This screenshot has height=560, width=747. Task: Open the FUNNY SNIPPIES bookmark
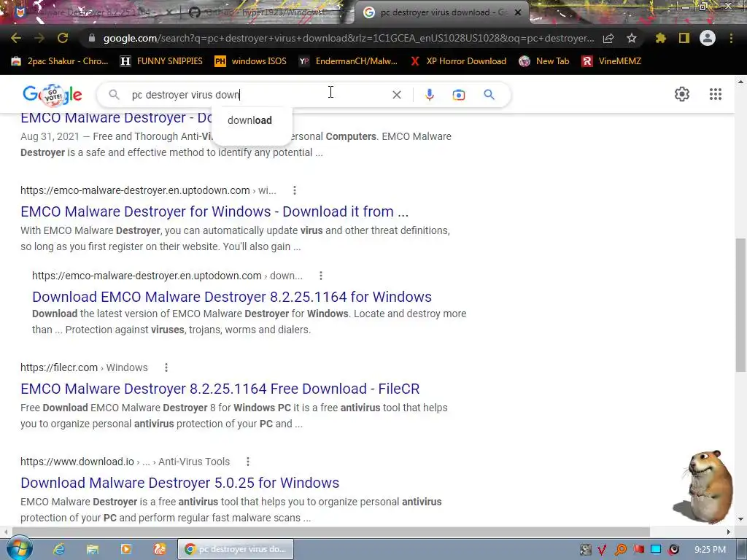point(161,61)
